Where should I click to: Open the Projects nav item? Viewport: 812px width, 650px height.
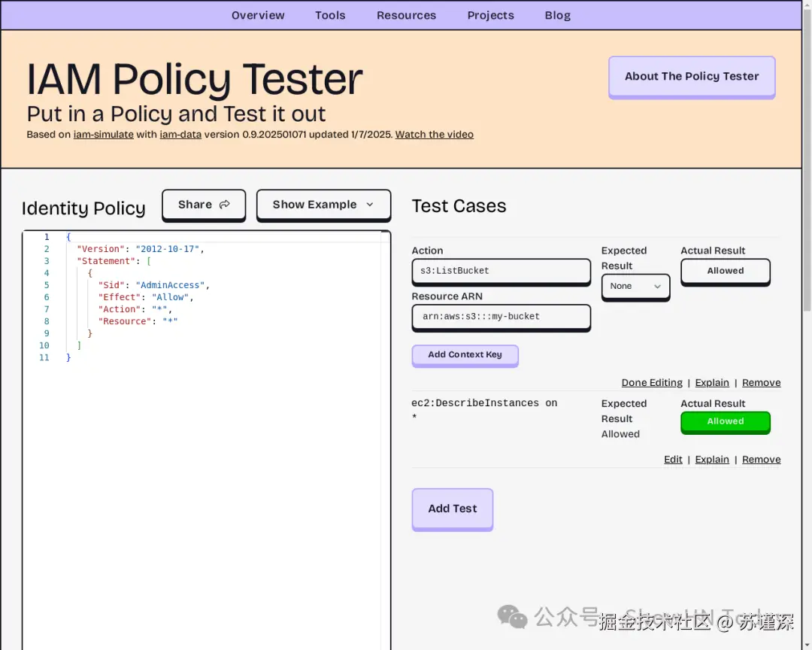point(490,16)
